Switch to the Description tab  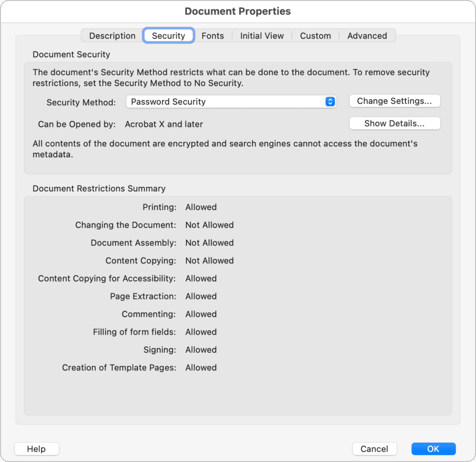click(112, 36)
